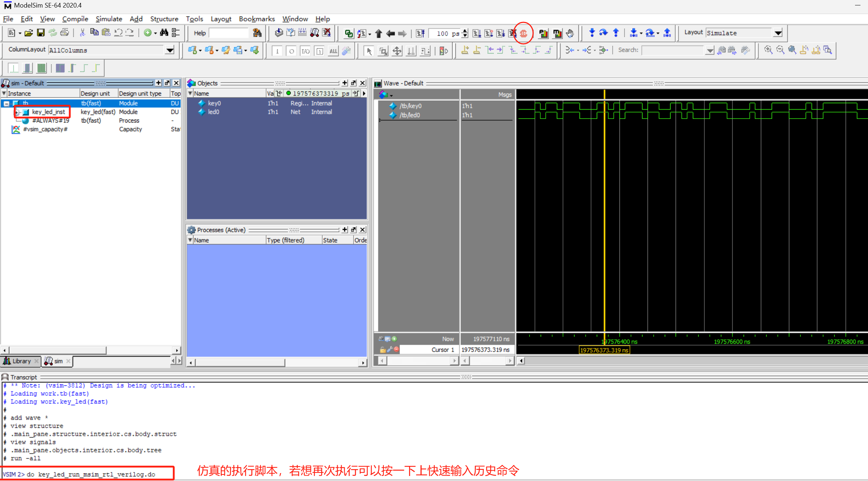Image resolution: width=868 pixels, height=481 pixels.
Task: Click the red Stop simulation icon
Action: 524,33
